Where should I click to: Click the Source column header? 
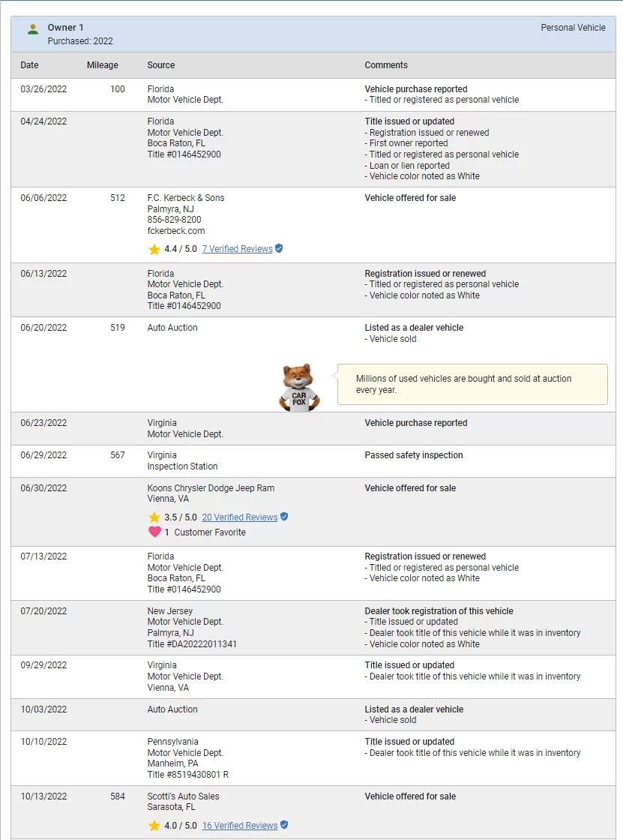[x=161, y=65]
